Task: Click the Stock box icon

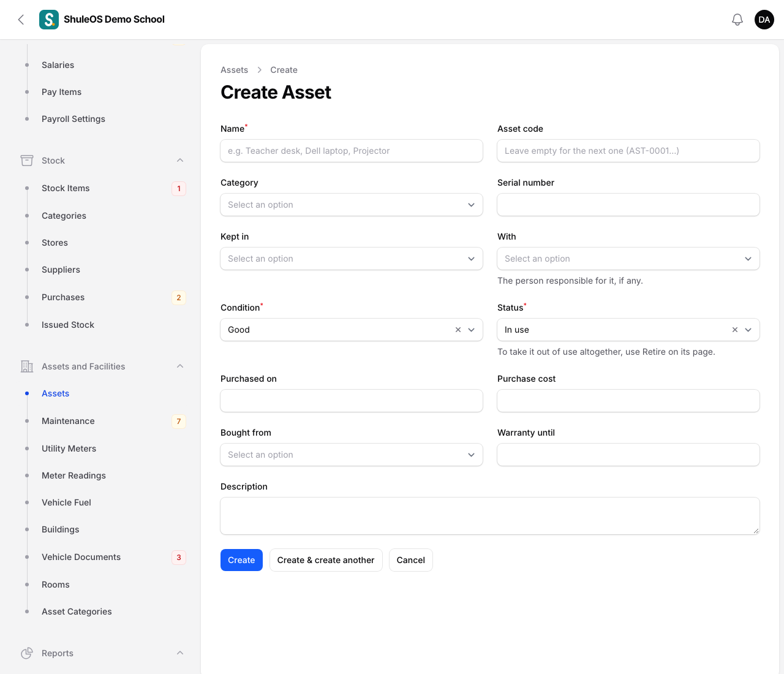Action: 27,161
